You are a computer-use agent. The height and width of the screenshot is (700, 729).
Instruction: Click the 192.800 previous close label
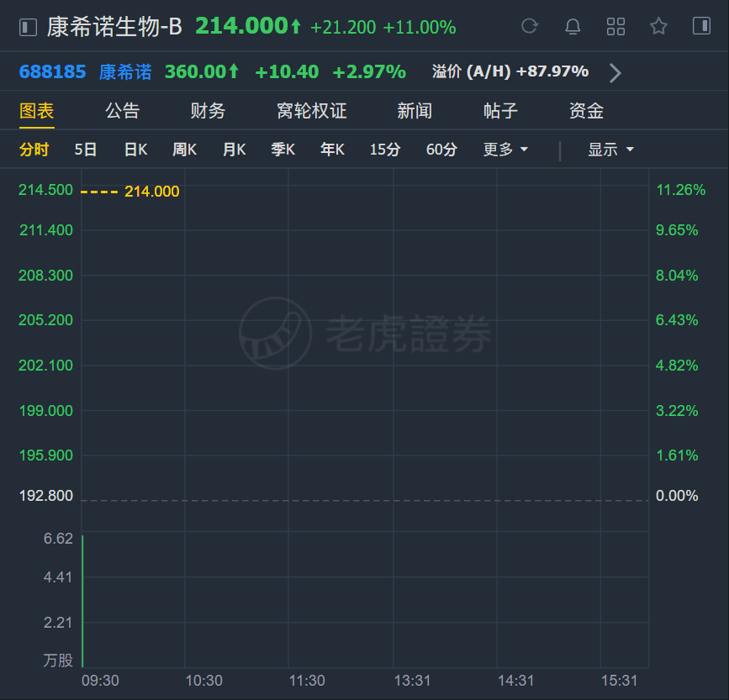click(45, 496)
